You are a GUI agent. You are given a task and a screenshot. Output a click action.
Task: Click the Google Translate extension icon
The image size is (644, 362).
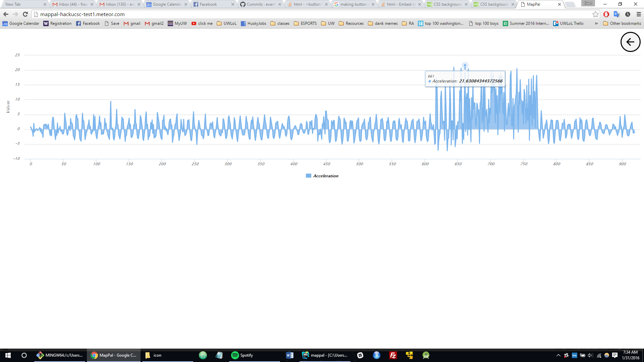coord(616,14)
